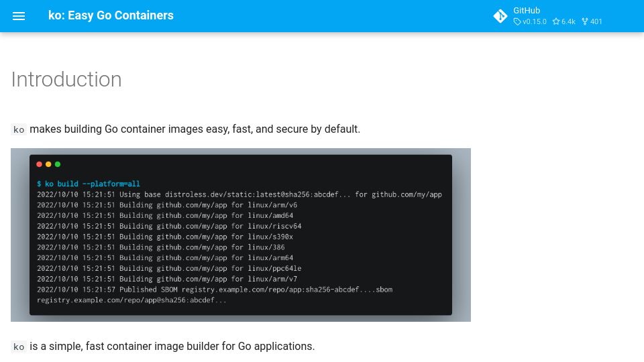Click the yellow dot in terminal image

point(48,164)
